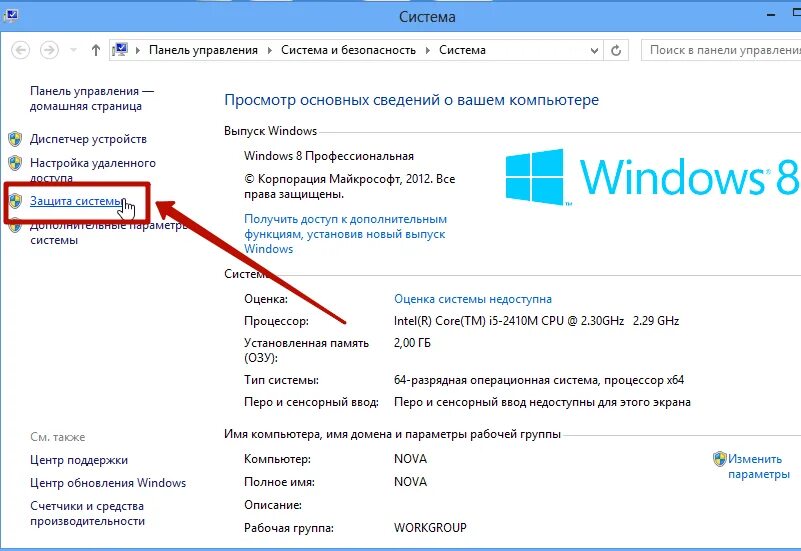
Task: Click the Forward navigation arrow
Action: (49, 50)
